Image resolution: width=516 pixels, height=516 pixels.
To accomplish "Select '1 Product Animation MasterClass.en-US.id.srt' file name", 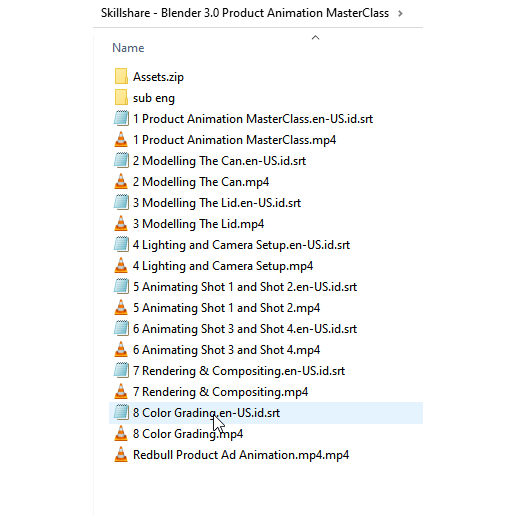I will point(253,119).
